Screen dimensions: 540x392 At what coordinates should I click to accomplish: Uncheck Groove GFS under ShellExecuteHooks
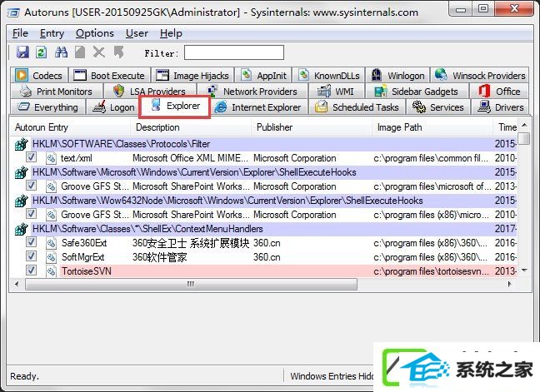click(x=32, y=186)
